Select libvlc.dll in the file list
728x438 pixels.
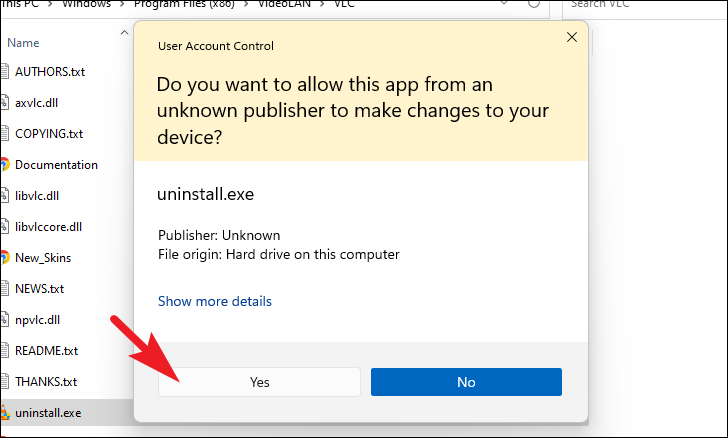click(37, 196)
